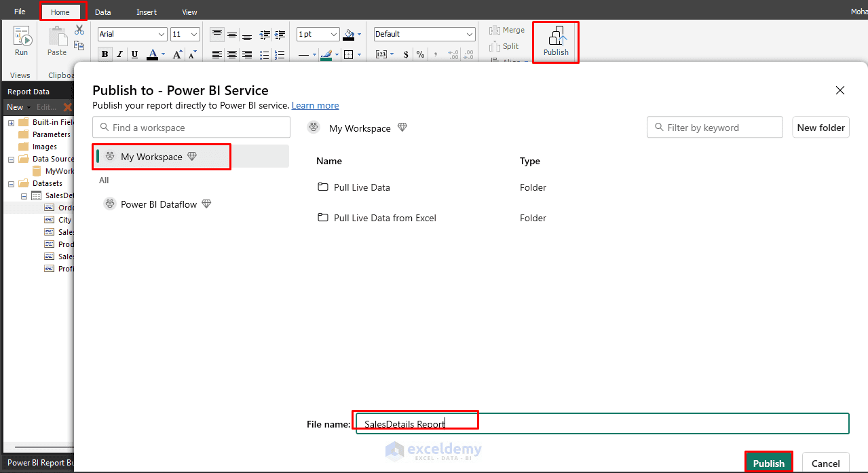Toggle align text left
The width and height of the screenshot is (868, 473).
pos(217,54)
